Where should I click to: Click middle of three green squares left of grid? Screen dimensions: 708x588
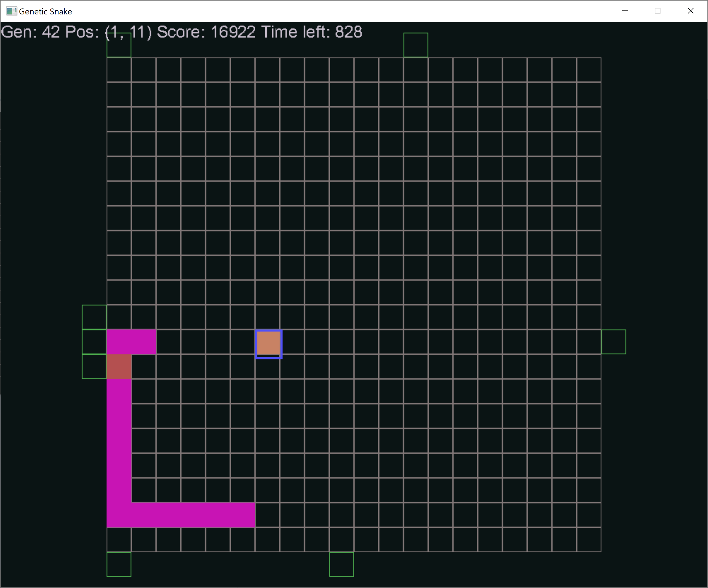(x=94, y=342)
